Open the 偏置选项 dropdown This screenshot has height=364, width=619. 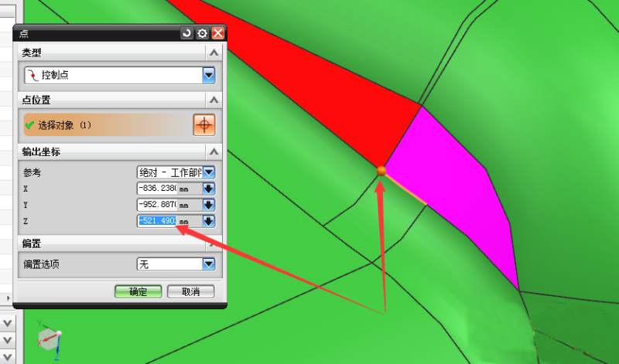pos(208,264)
